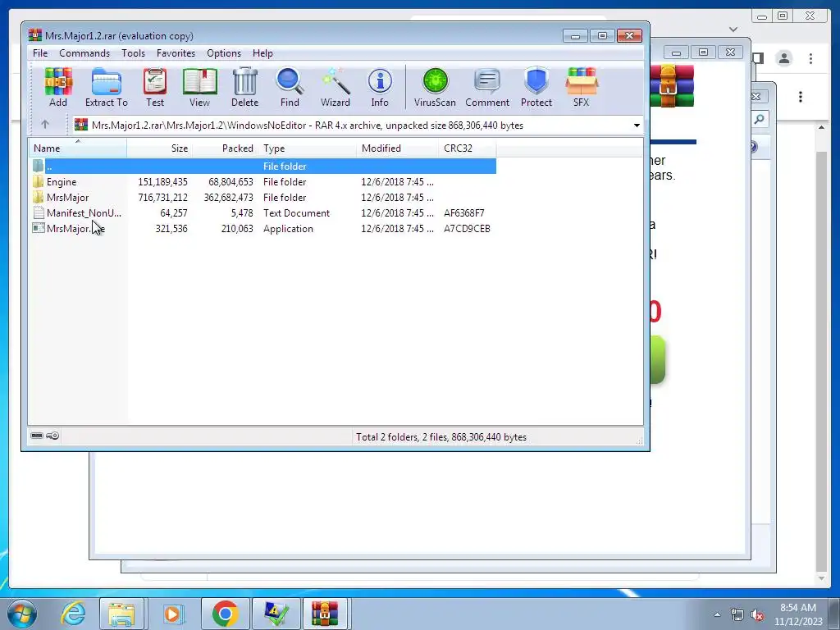Open the Windows Start menu
The width and height of the screenshot is (840, 630).
pyautogui.click(x=21, y=614)
